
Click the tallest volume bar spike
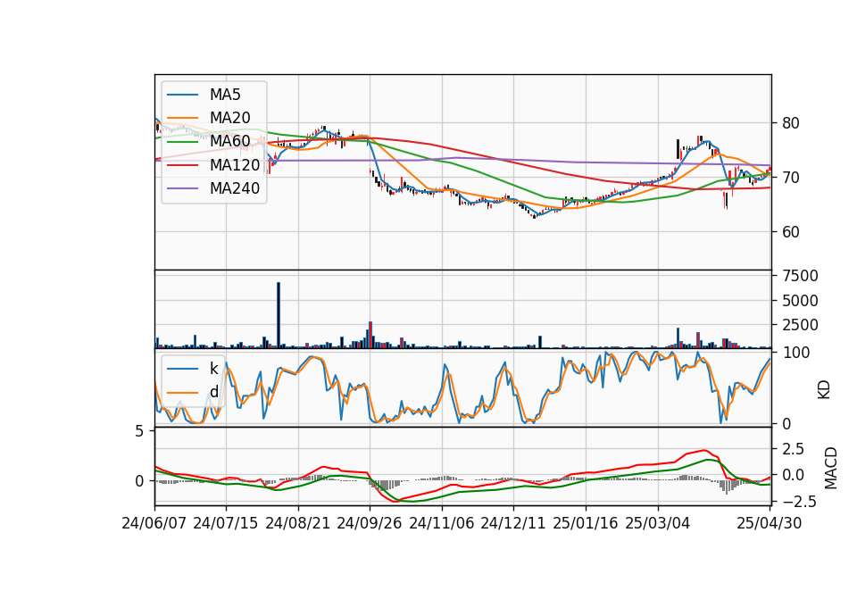click(x=279, y=315)
